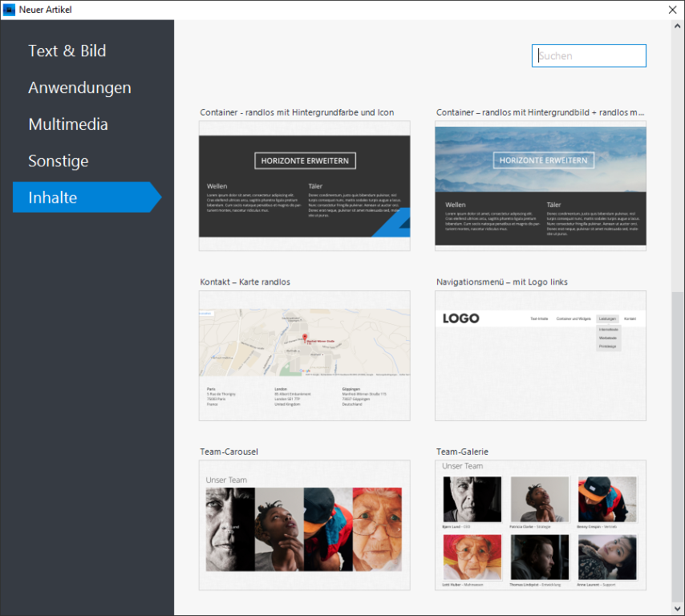Close the Neuer Artikel dialog
Screen dimensions: 685x616
(673, 10)
